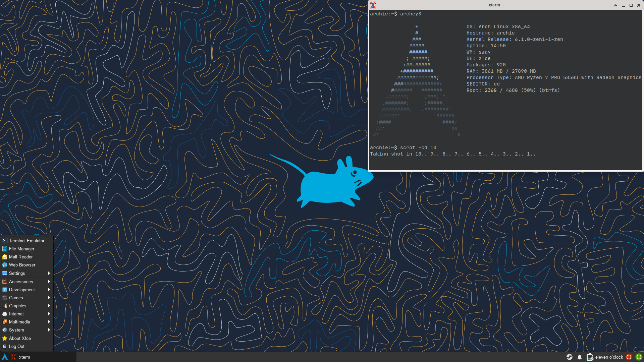
Task: Click the 'OS: Arch Linux x86_64' line
Action: click(498, 26)
